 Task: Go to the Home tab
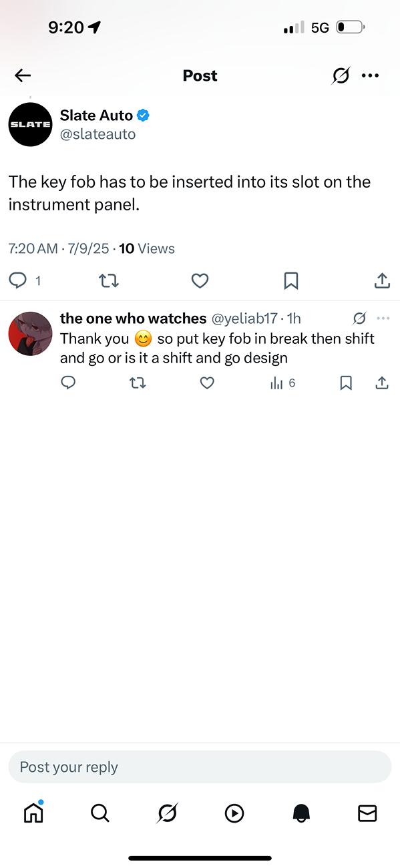(33, 812)
